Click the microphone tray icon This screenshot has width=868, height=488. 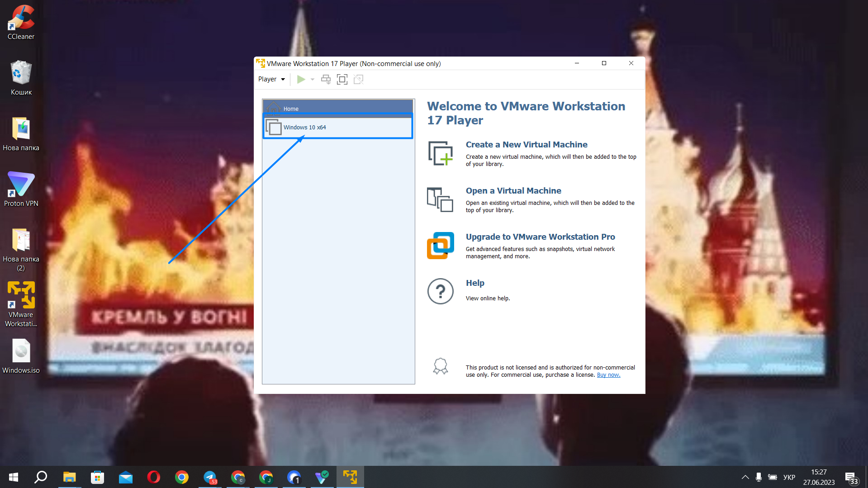[759, 477]
